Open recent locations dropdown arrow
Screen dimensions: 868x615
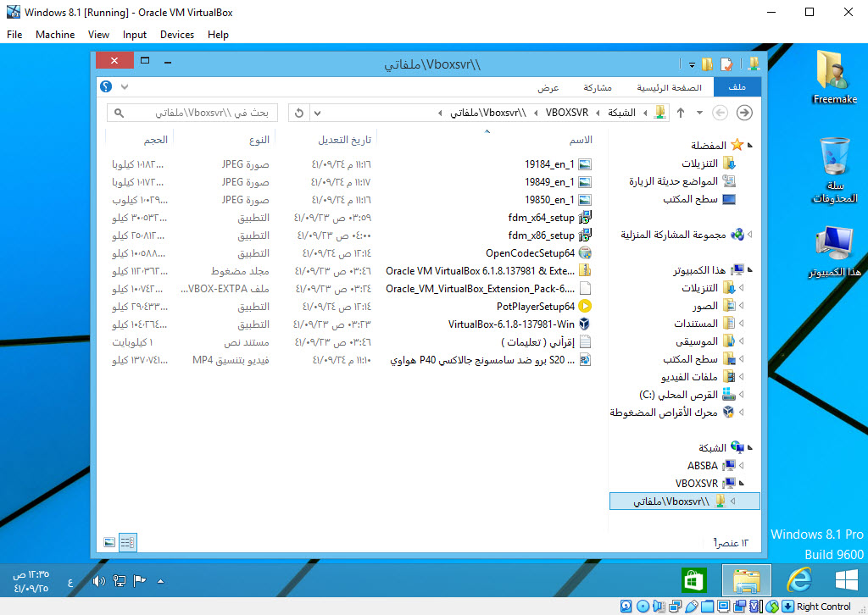tap(699, 113)
